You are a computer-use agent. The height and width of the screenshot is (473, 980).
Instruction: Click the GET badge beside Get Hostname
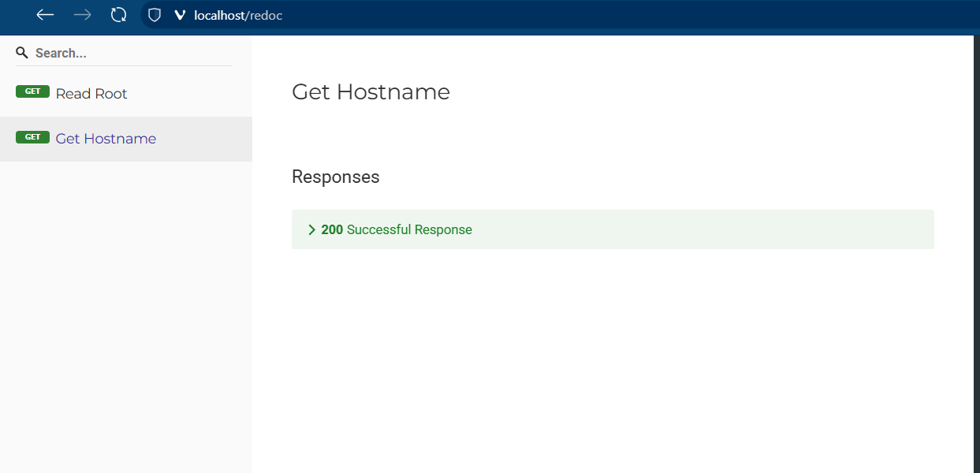(32, 137)
